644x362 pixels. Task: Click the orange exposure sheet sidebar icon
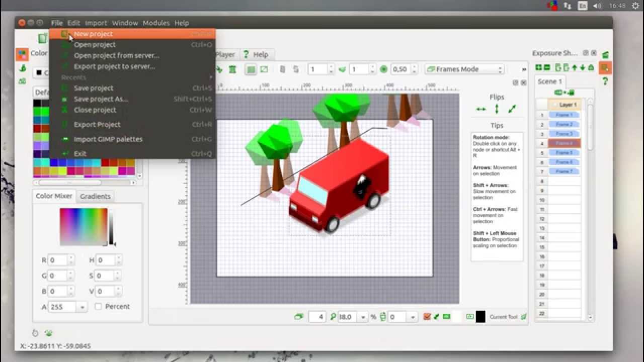pyautogui.click(x=605, y=67)
